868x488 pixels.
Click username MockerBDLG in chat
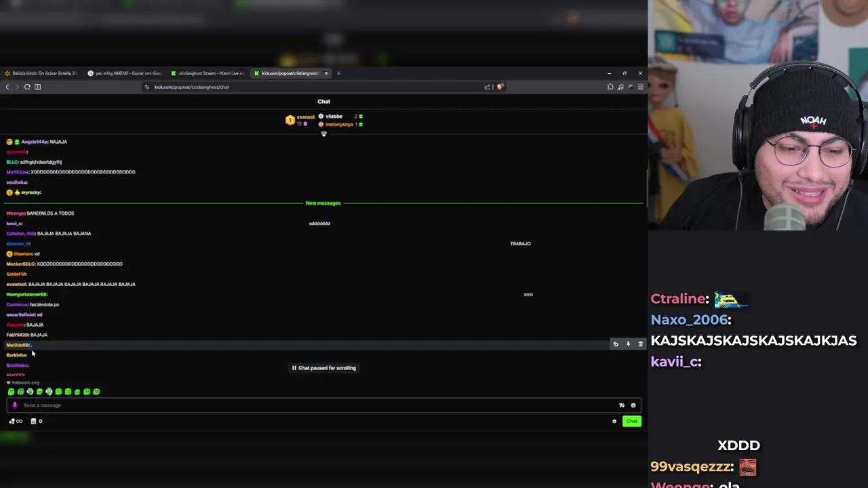pyautogui.click(x=20, y=264)
